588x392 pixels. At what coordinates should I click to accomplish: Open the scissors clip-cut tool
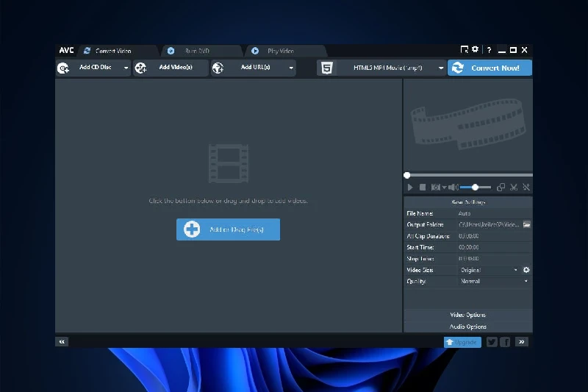point(514,188)
